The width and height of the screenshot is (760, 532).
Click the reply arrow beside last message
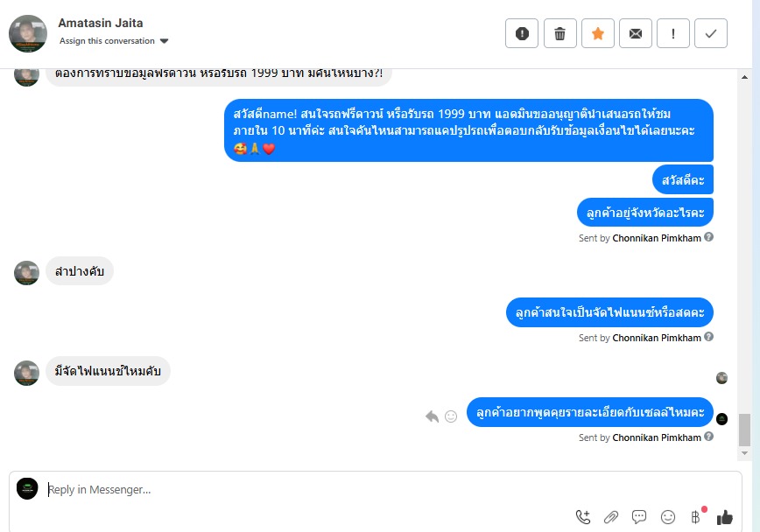[x=432, y=416]
